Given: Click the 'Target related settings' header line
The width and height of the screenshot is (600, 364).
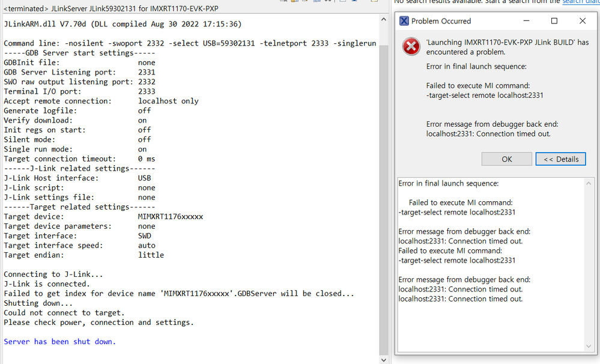Looking at the screenshot, I should 79,207.
